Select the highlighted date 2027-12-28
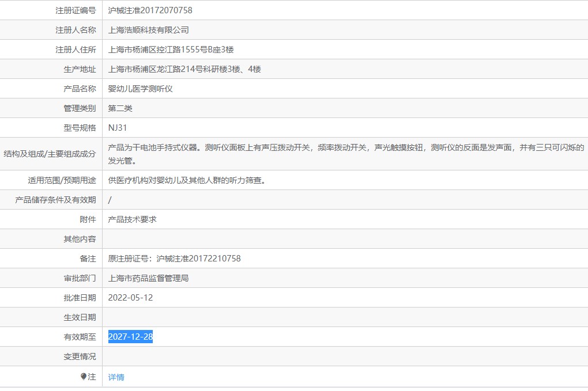This screenshot has width=588, height=391. 130,337
